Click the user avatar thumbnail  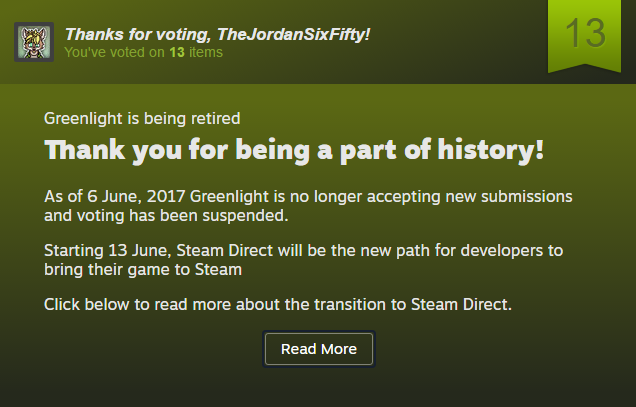click(x=34, y=41)
